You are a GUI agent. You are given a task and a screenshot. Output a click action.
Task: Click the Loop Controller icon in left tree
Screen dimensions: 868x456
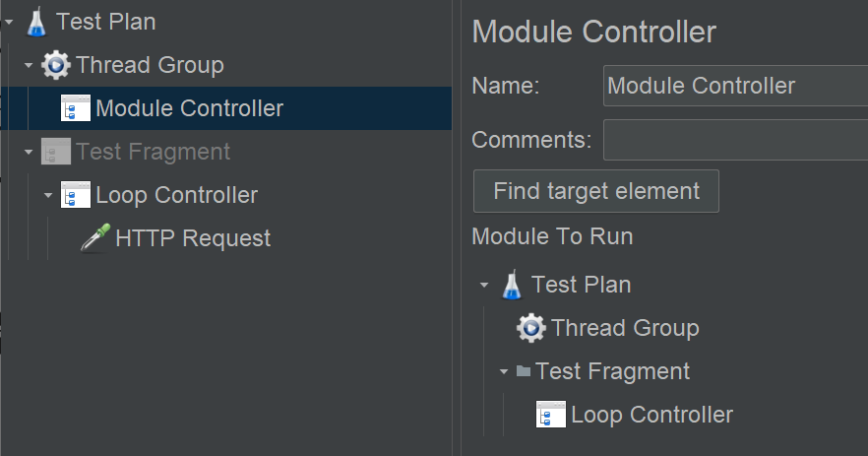[x=76, y=194]
